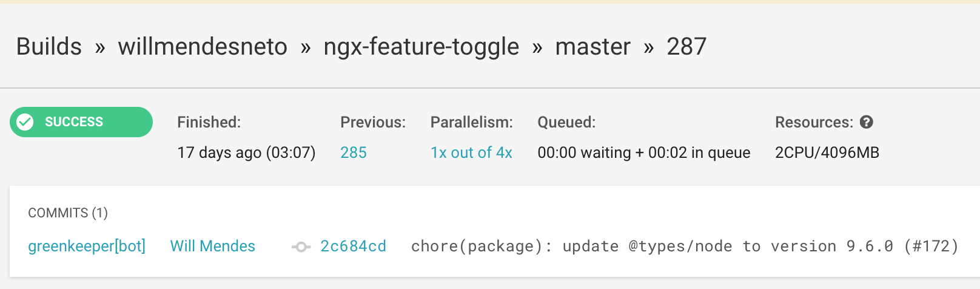Click the green SUCCESS status badge

pyautogui.click(x=81, y=122)
